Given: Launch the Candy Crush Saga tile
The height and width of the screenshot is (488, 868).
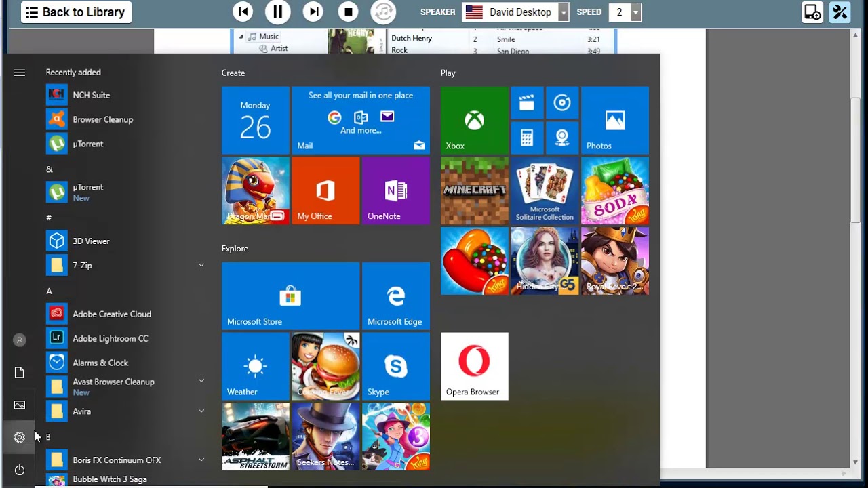Looking at the screenshot, I should [474, 261].
